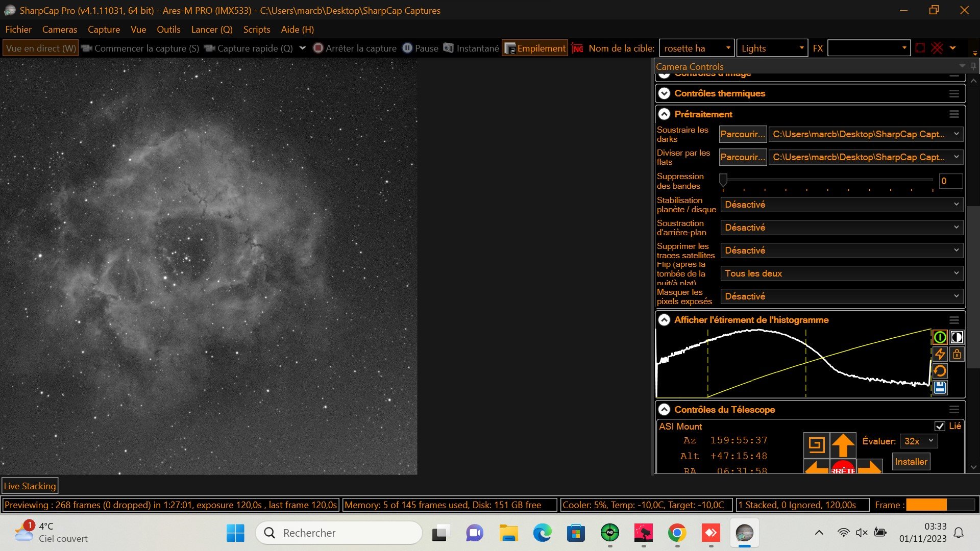Open the Vue menu

138,30
